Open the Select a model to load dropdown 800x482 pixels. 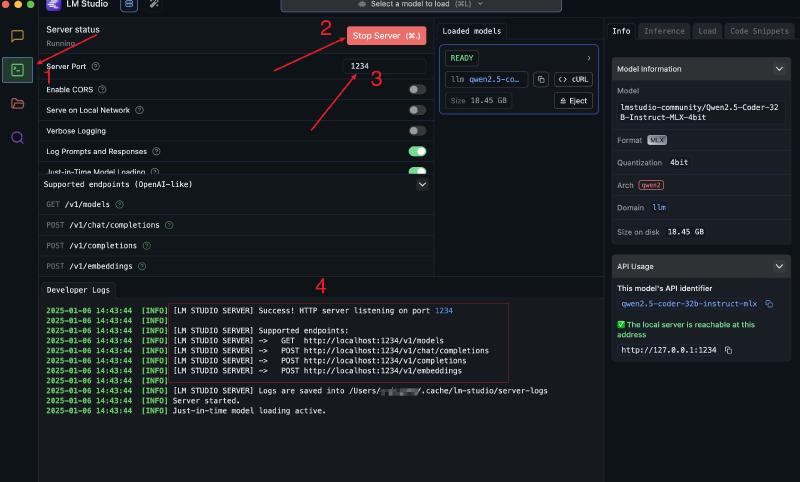(421, 5)
